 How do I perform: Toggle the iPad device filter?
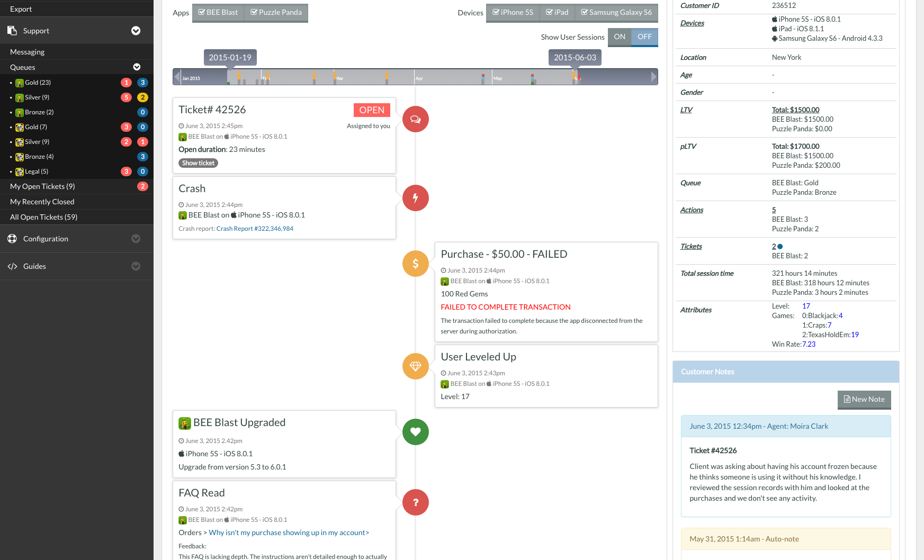coord(557,13)
